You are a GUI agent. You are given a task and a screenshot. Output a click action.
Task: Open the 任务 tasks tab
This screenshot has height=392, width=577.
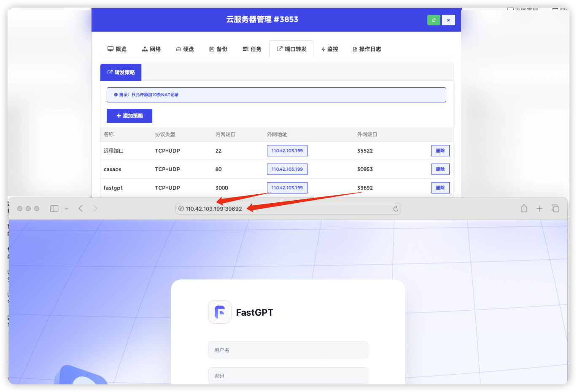(252, 49)
